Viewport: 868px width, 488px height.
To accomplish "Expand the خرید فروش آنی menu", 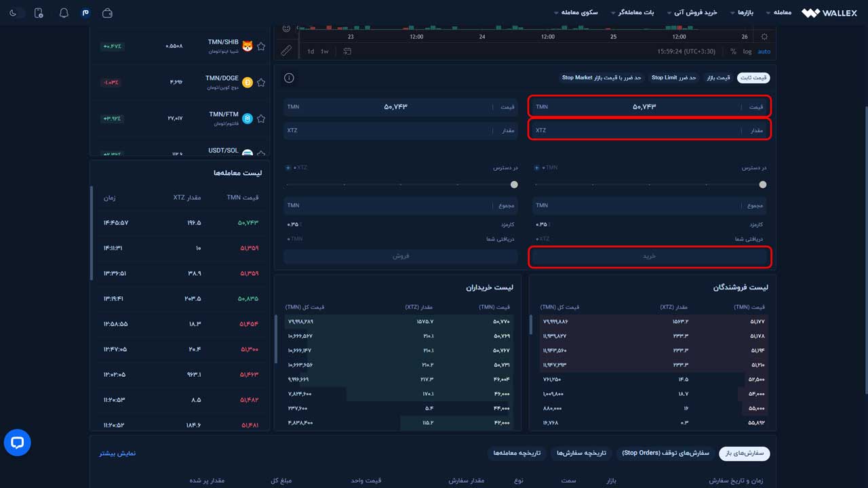I will click(692, 13).
